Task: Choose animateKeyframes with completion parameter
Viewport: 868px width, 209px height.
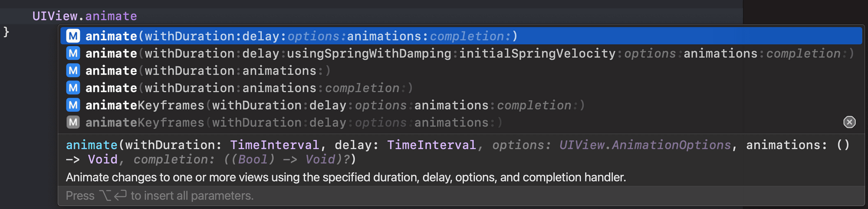Action: 461,105
